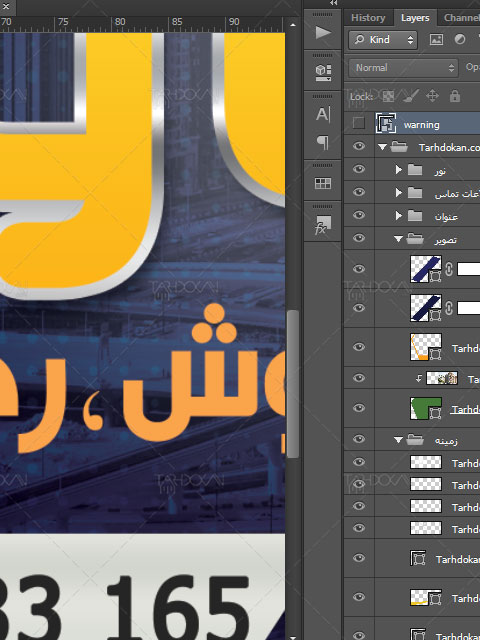The image size is (480, 640).
Task: Open the Kind filter dropdown
Action: (383, 40)
